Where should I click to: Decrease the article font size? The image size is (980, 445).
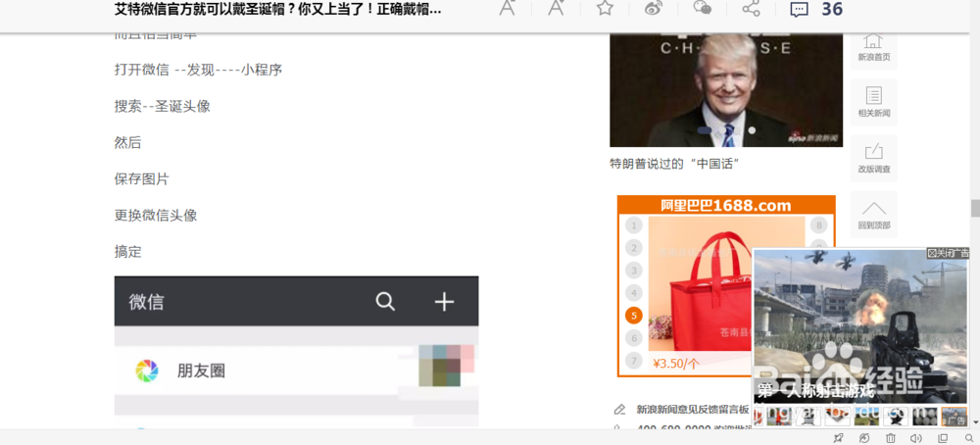point(508,8)
